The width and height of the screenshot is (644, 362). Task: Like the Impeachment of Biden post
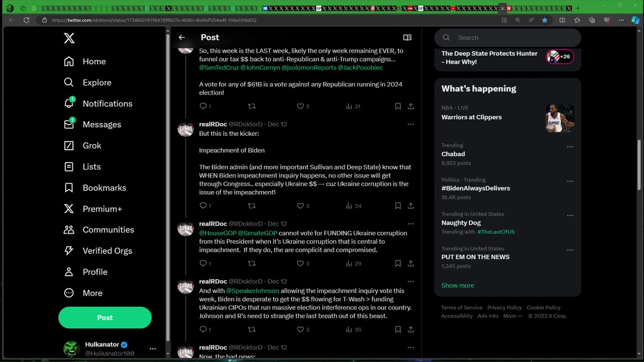pos(300,206)
